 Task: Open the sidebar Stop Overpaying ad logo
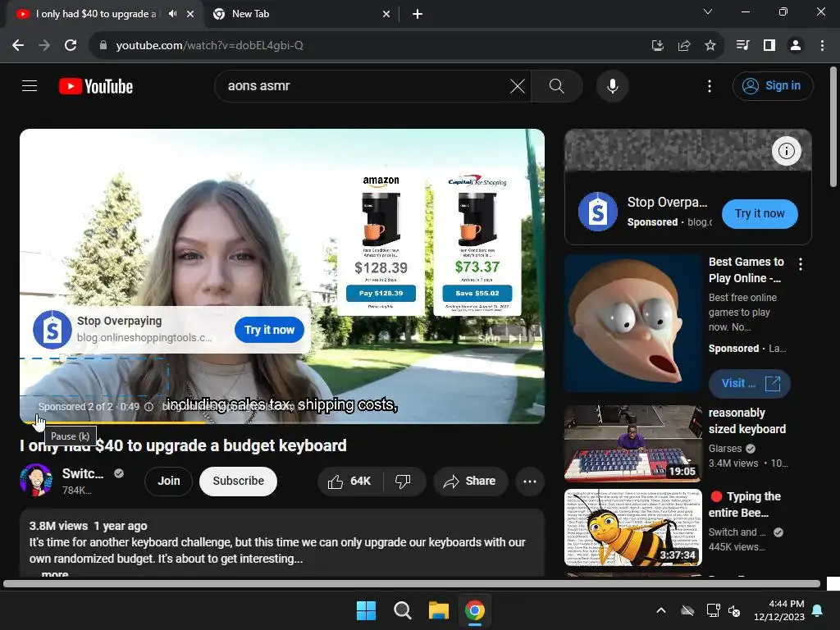597,212
